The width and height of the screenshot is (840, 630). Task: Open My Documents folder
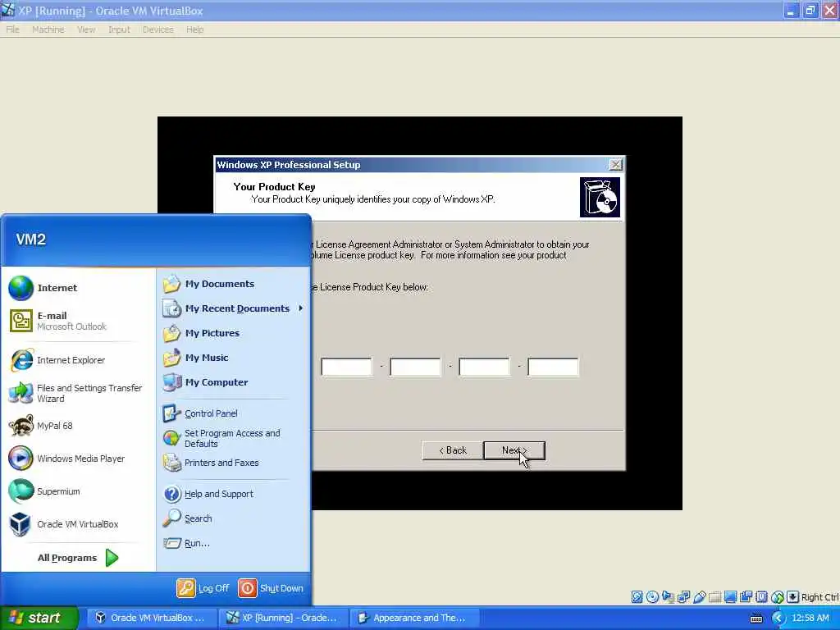231,284
